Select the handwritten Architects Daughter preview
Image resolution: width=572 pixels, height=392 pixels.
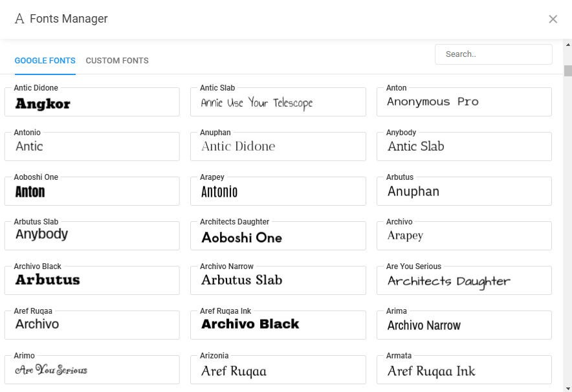(448, 281)
